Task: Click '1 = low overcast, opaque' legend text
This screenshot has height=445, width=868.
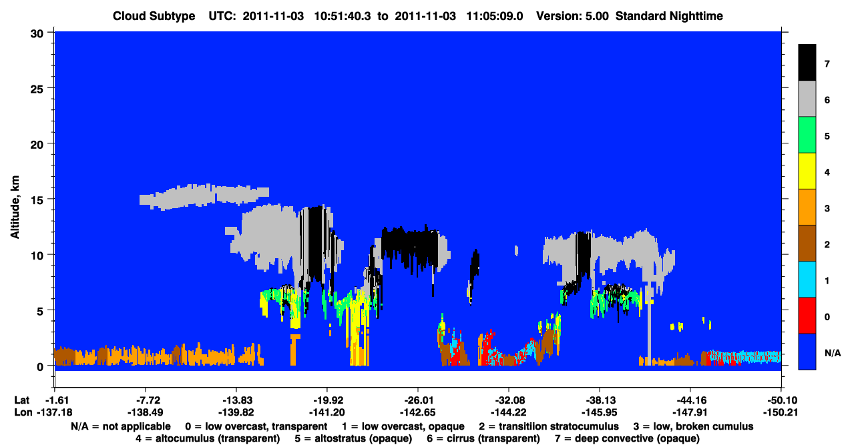Action: (x=404, y=426)
